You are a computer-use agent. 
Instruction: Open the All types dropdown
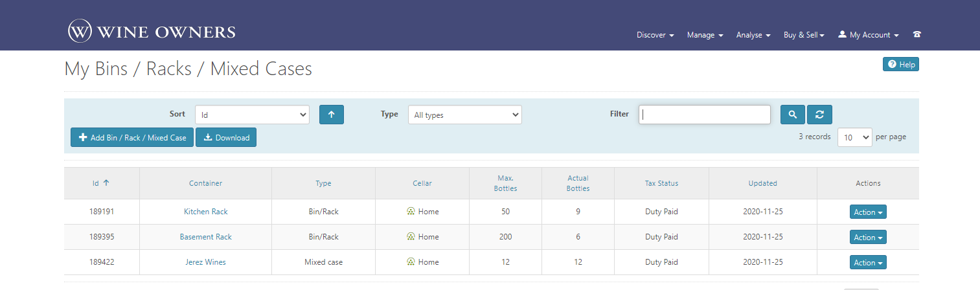[464, 115]
